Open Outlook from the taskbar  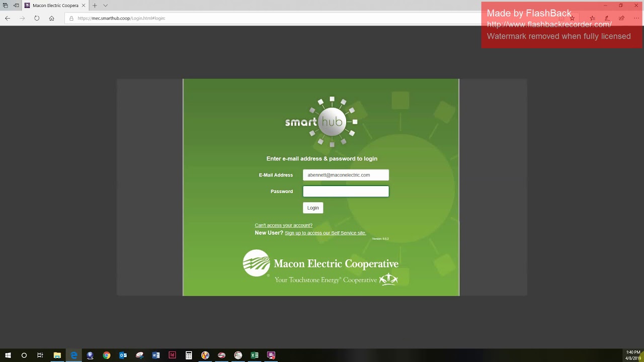[x=123, y=355]
